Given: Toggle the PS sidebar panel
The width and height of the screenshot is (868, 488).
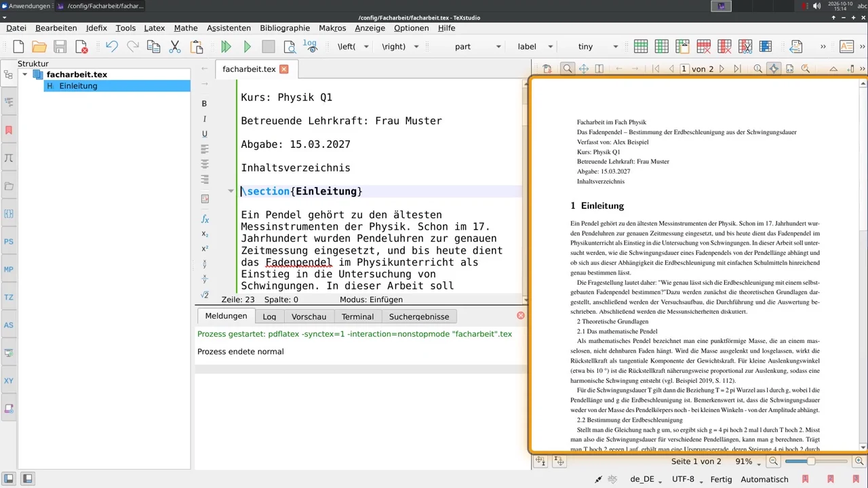Looking at the screenshot, I should (9, 241).
